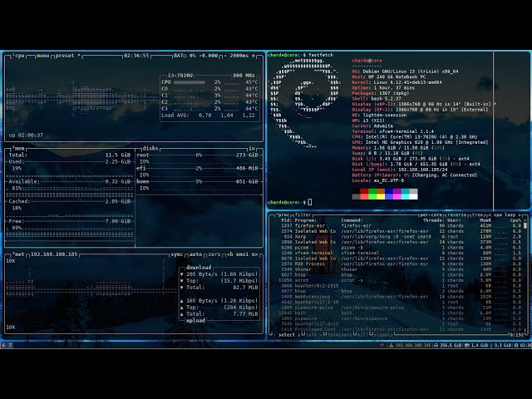Screen dimensions: 532x399
Task: Switch to next network interface with n
Action: pos(254,254)
